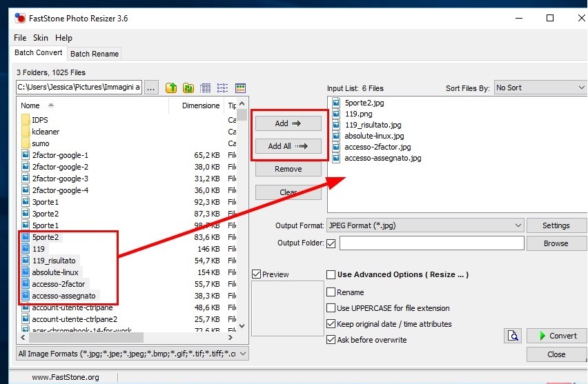The width and height of the screenshot is (588, 384).
Task: Click the horizontal scrollbar thumb in file list
Action: (x=86, y=337)
